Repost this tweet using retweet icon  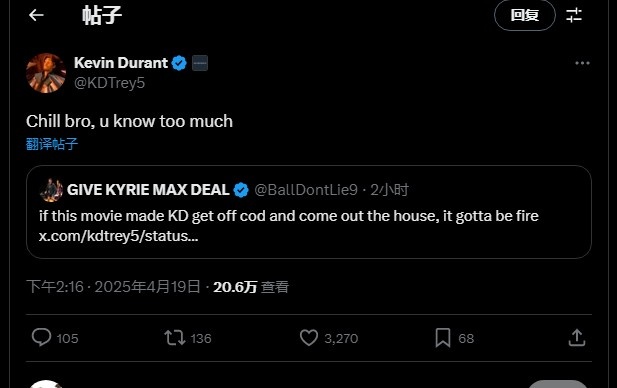click(175, 338)
